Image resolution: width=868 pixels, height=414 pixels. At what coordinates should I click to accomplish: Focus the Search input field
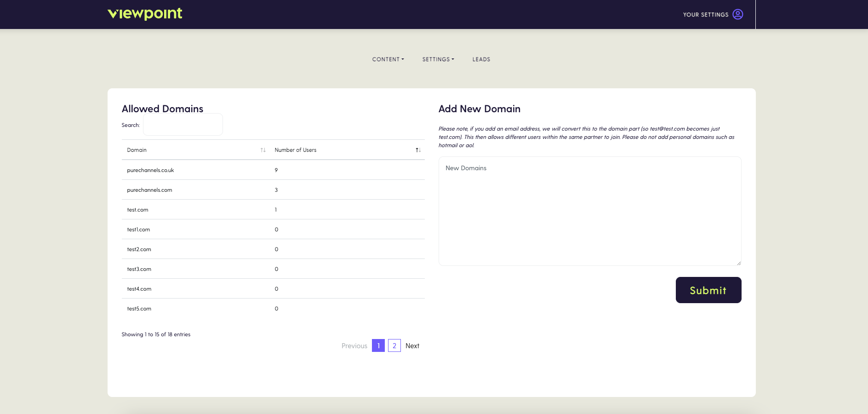tap(183, 125)
